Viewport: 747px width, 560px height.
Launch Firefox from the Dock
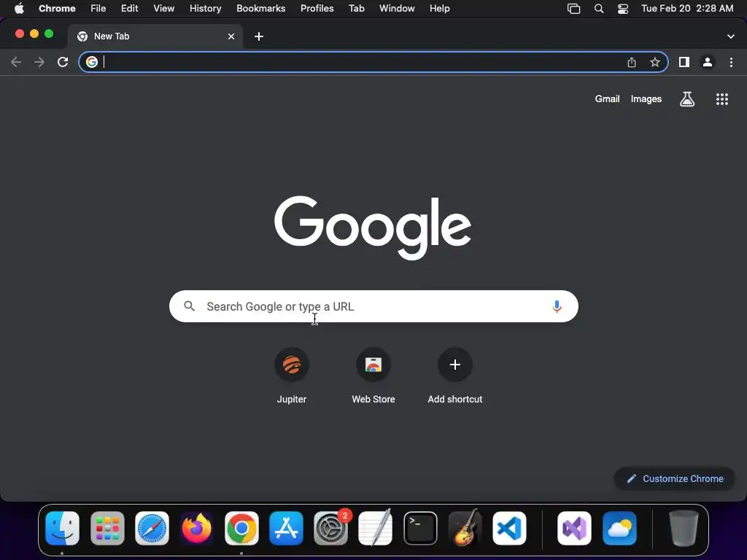click(x=197, y=528)
